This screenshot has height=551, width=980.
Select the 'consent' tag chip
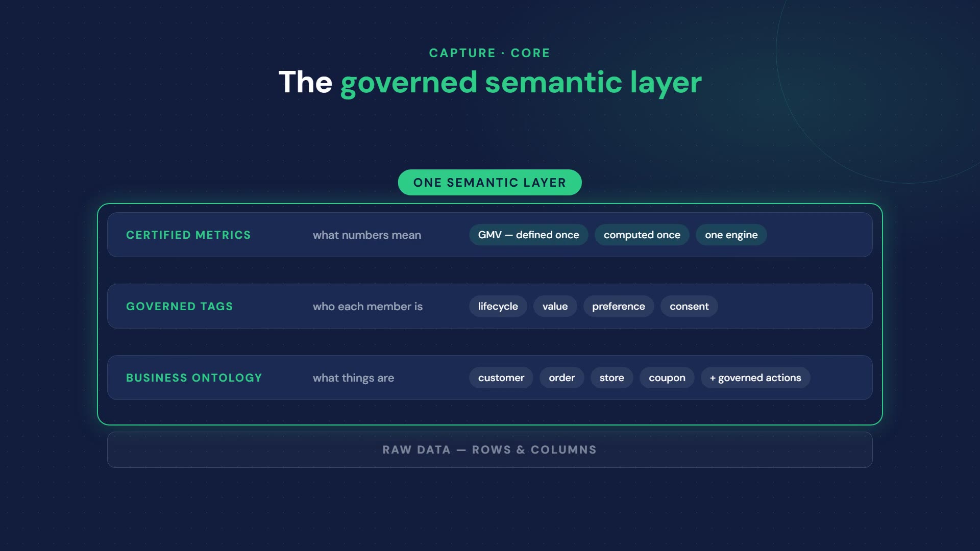click(689, 306)
